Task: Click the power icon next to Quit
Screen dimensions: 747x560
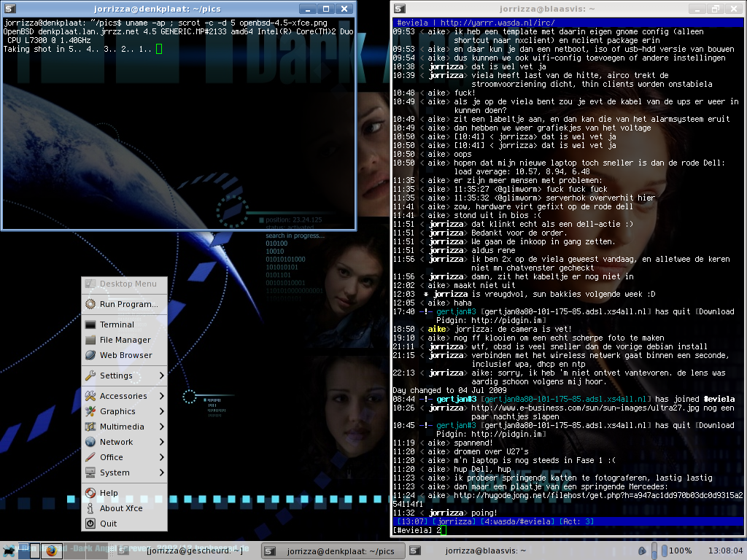Action: point(90,524)
